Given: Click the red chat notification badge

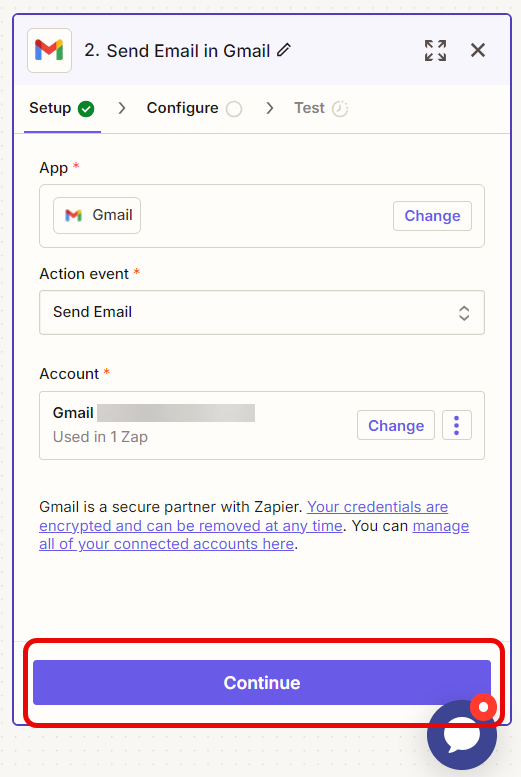Looking at the screenshot, I should click(x=483, y=707).
